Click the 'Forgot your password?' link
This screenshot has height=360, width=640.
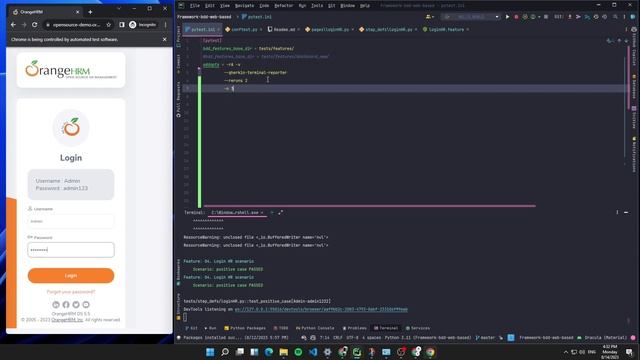tap(71, 292)
